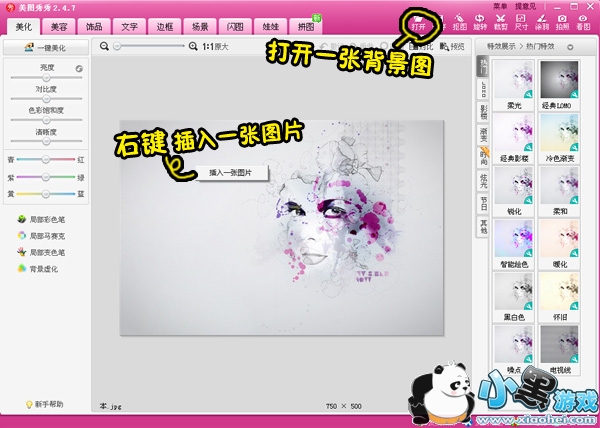Click the 拍照 camera icon

point(562,23)
